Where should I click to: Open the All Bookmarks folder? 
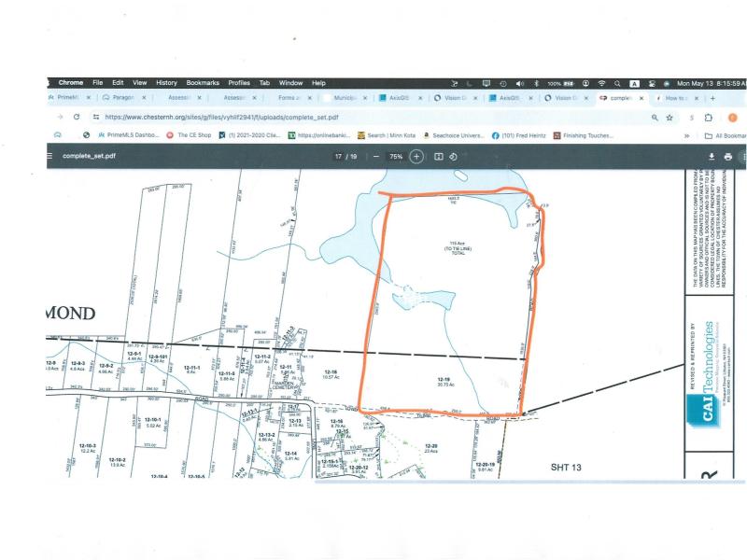point(726,135)
